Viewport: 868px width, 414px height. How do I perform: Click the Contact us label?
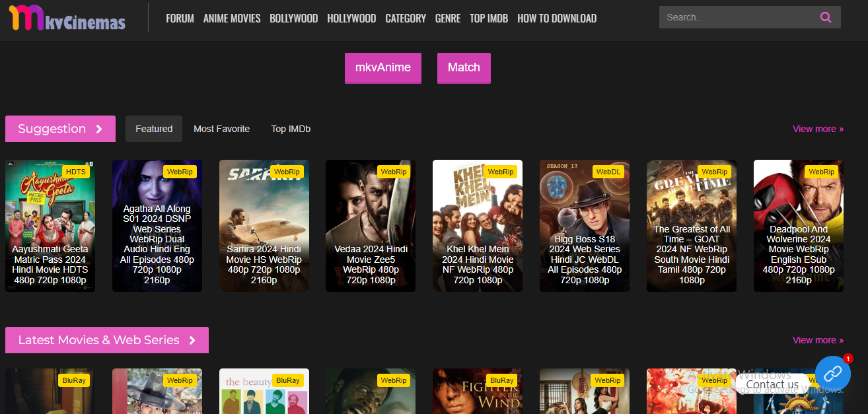[x=772, y=384]
